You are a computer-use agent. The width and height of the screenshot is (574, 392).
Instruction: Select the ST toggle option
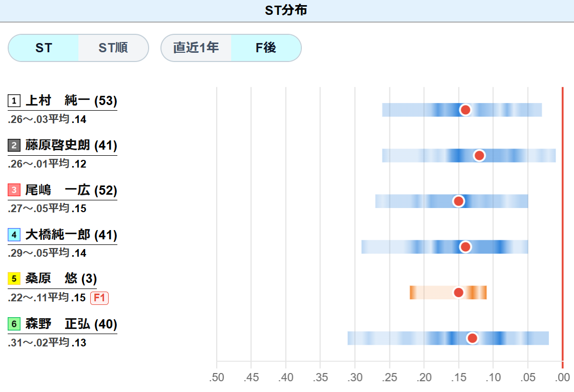[44, 48]
